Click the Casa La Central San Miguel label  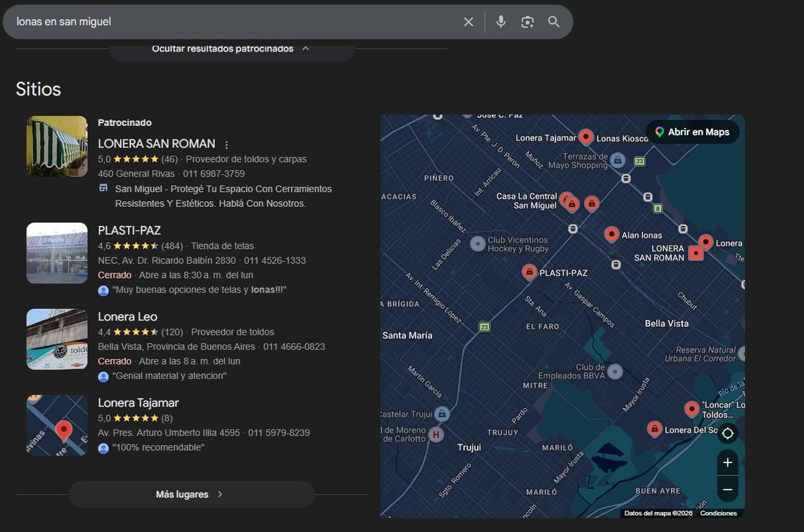click(527, 201)
